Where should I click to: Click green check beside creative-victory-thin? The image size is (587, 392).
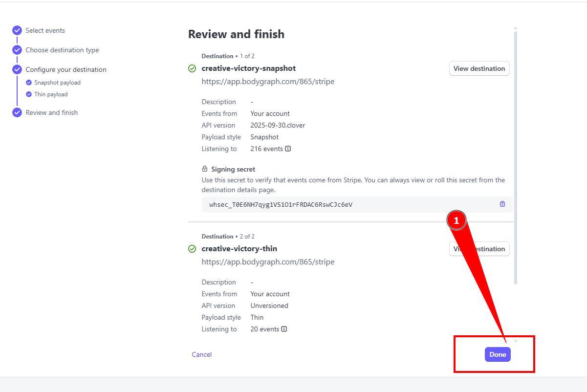point(192,249)
